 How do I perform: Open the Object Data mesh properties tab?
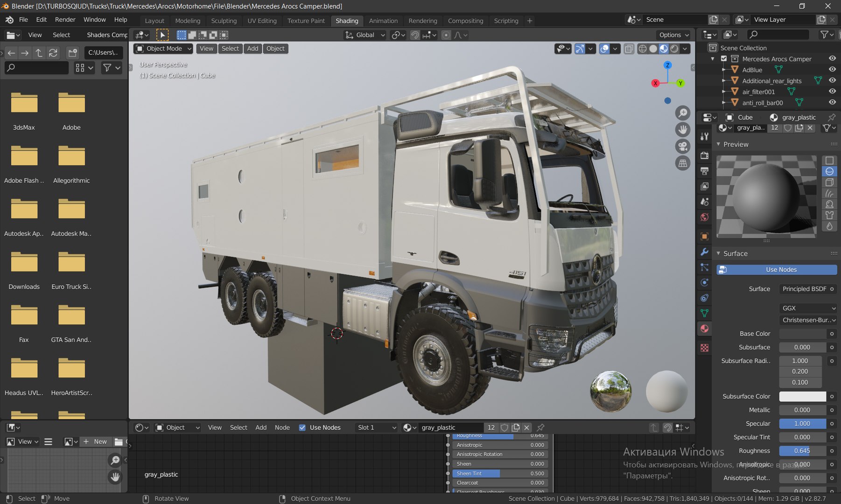click(x=704, y=313)
